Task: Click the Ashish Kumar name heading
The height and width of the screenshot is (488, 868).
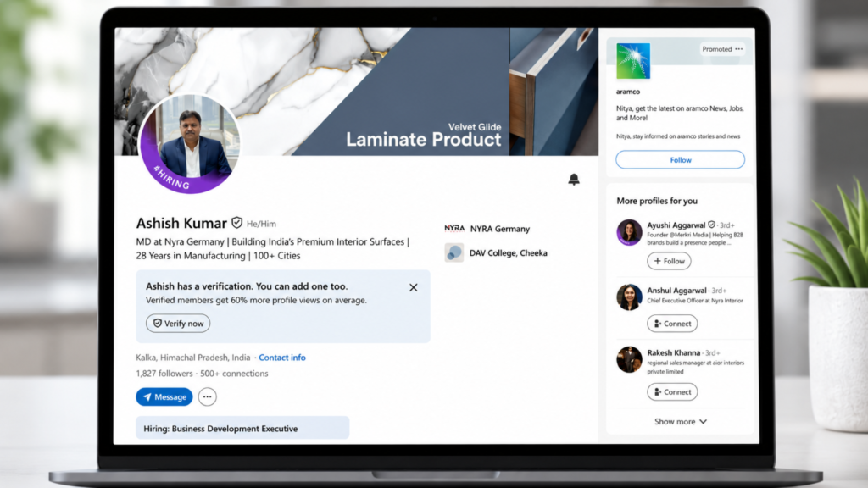Action: 181,223
